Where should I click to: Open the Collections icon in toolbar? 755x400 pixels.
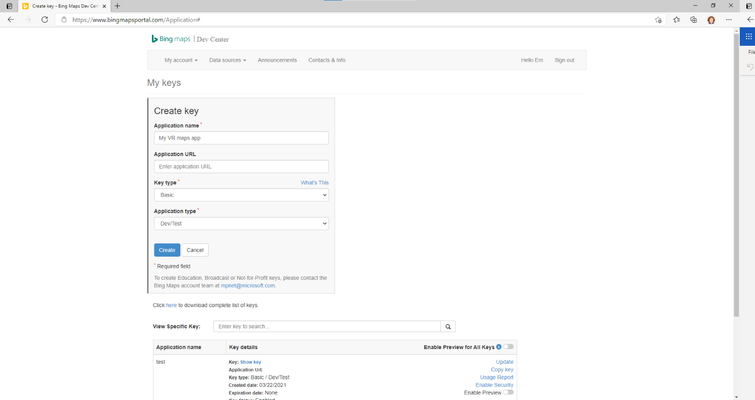tap(693, 20)
